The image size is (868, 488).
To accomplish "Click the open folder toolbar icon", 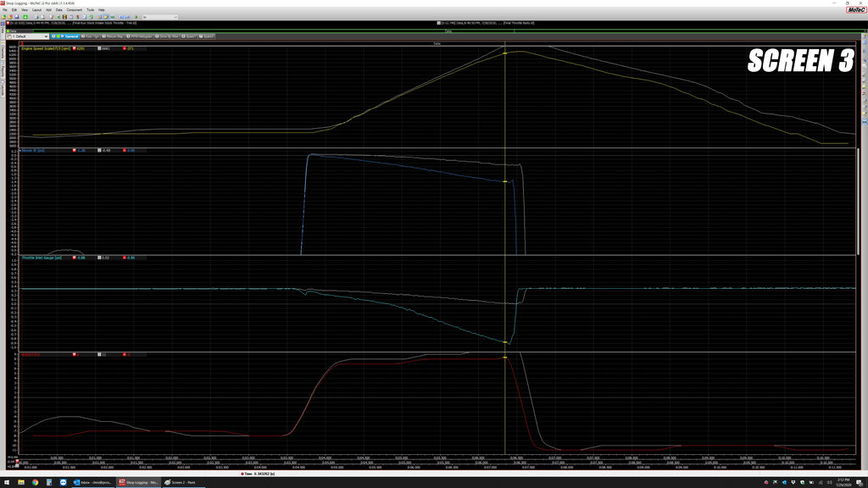I will (4, 17).
